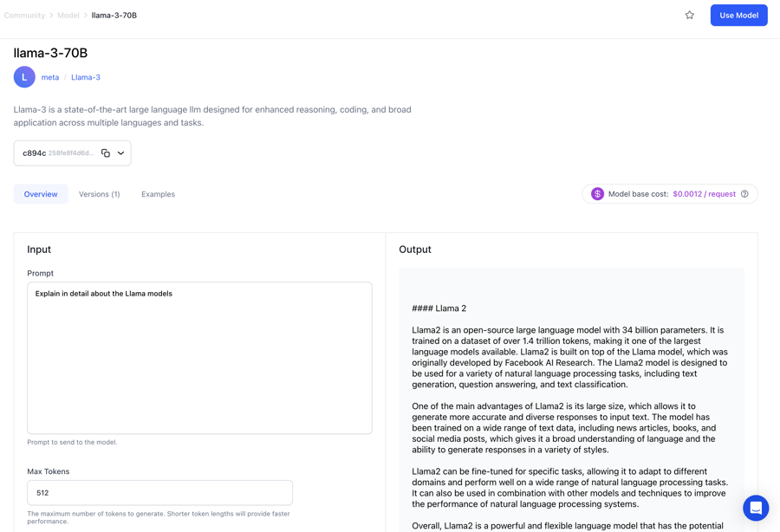Click inside the Prompt text area
Image resolution: width=780 pixels, height=532 pixels.
coord(199,358)
